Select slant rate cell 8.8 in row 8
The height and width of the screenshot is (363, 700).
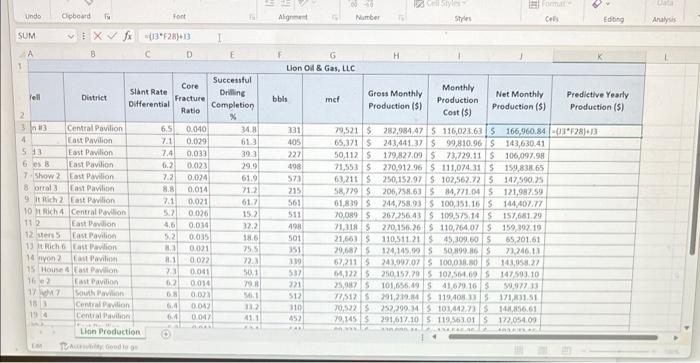(x=153, y=189)
